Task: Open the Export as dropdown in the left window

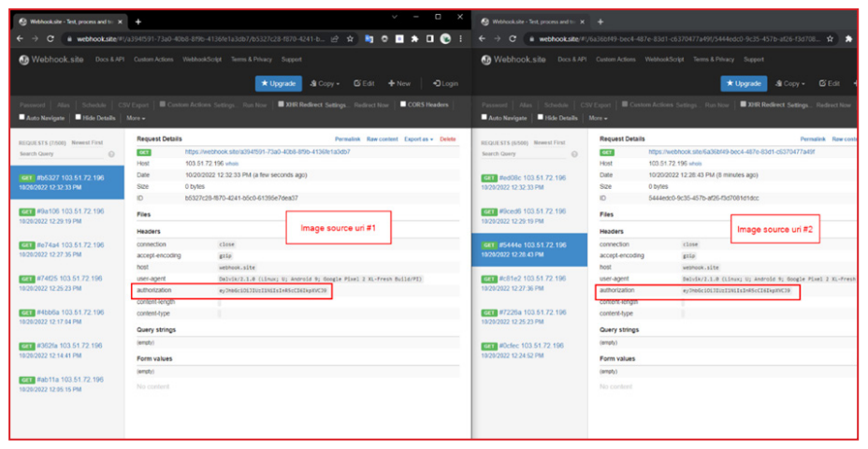Action: (418, 139)
